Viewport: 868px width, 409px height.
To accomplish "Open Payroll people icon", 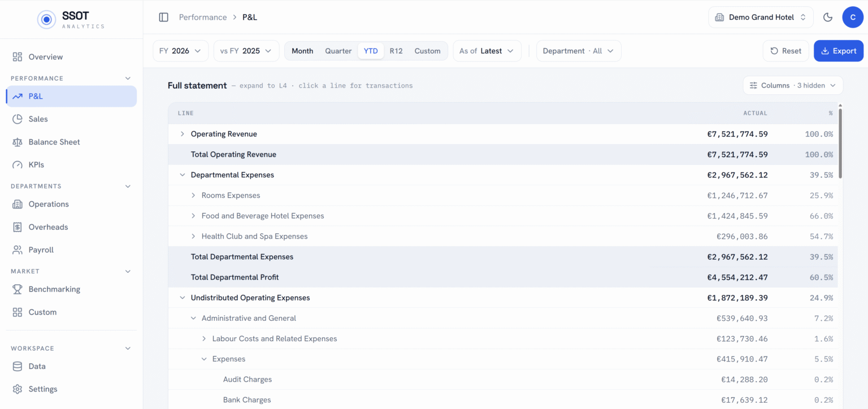I will click(18, 250).
